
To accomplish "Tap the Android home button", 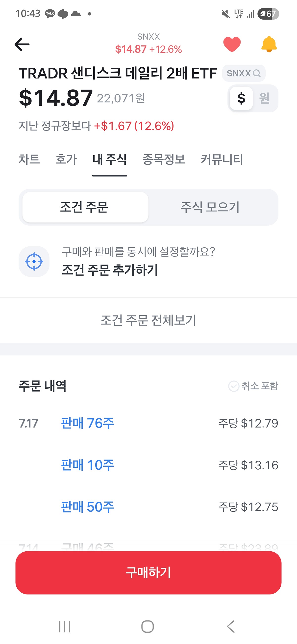I will click(x=147, y=626).
